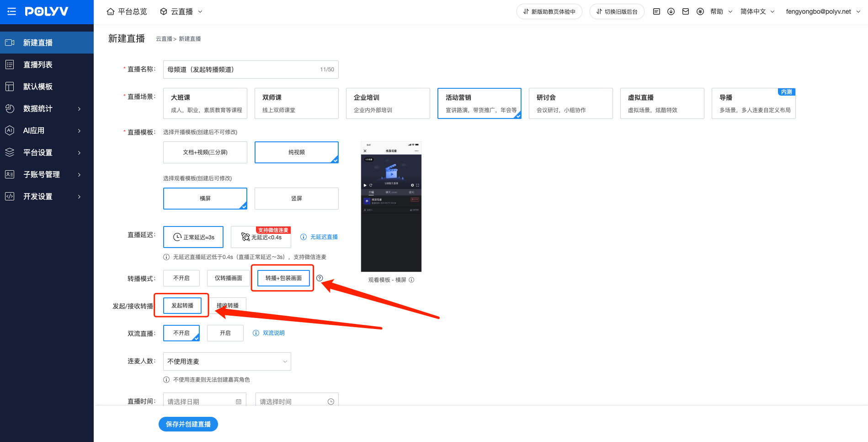Toggle the hamburger menu icon beside POLYV
868x442 pixels.
(12, 11)
